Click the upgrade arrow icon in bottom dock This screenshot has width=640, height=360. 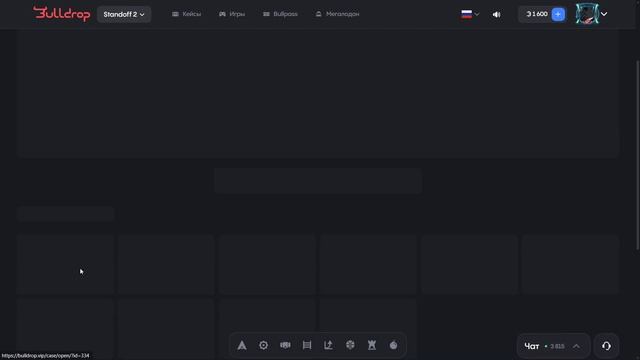tap(329, 345)
